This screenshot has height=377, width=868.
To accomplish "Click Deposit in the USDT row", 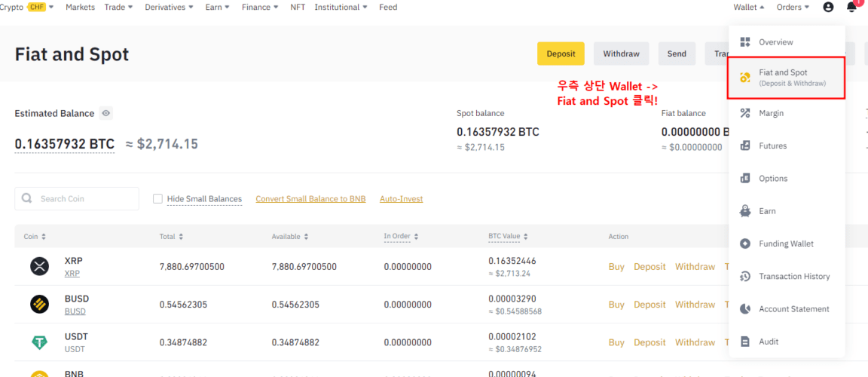I will [x=649, y=342].
